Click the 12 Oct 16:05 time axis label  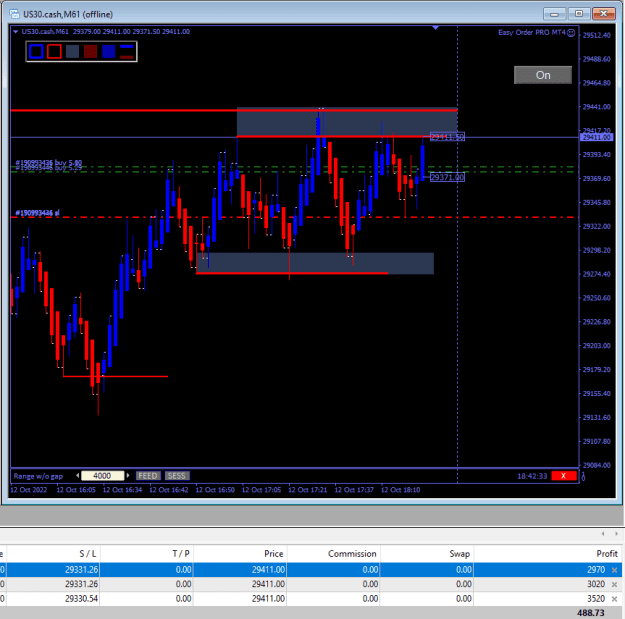(76, 490)
